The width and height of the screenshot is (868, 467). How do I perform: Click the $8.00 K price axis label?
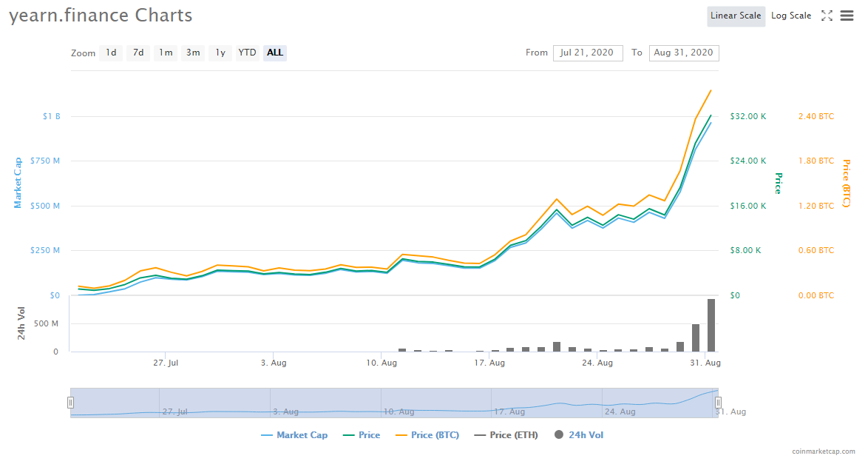pos(746,250)
